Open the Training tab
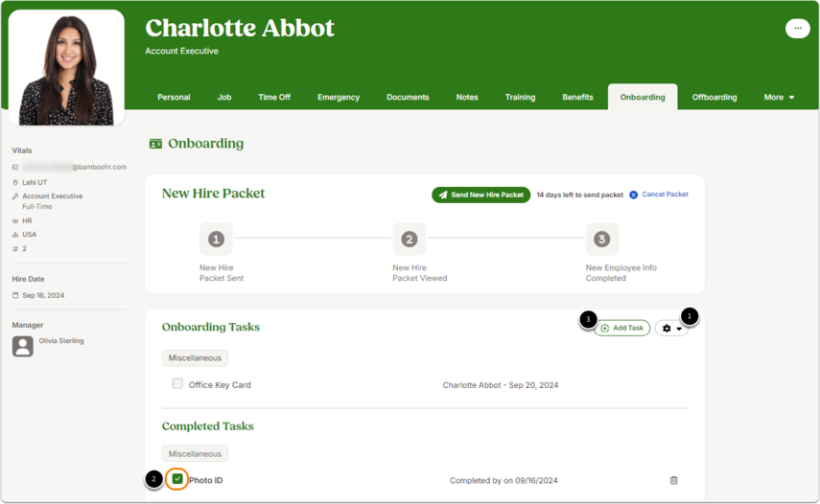The height and width of the screenshot is (504, 820). [x=520, y=97]
